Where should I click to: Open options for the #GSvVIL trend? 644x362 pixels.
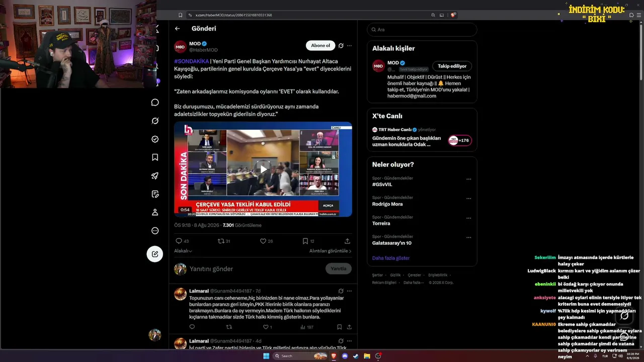pos(468,179)
